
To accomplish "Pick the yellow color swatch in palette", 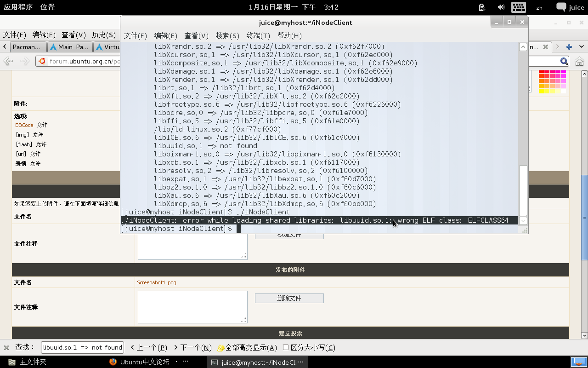I will point(542,91).
